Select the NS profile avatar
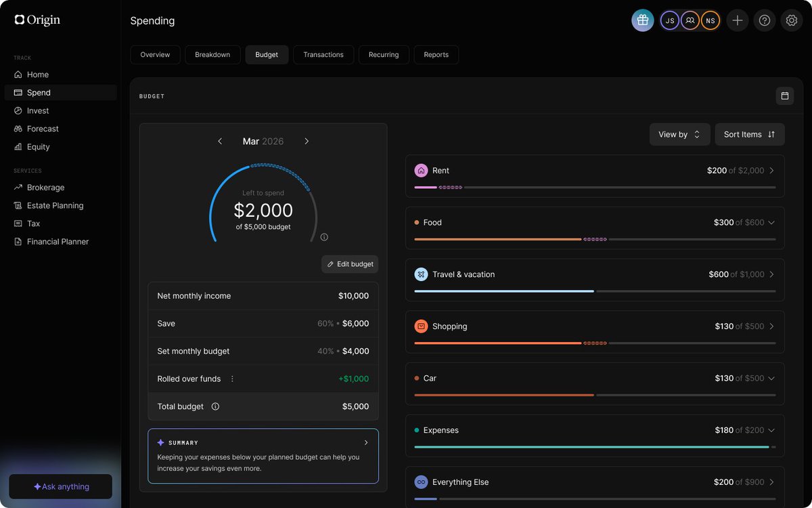 pyautogui.click(x=710, y=21)
